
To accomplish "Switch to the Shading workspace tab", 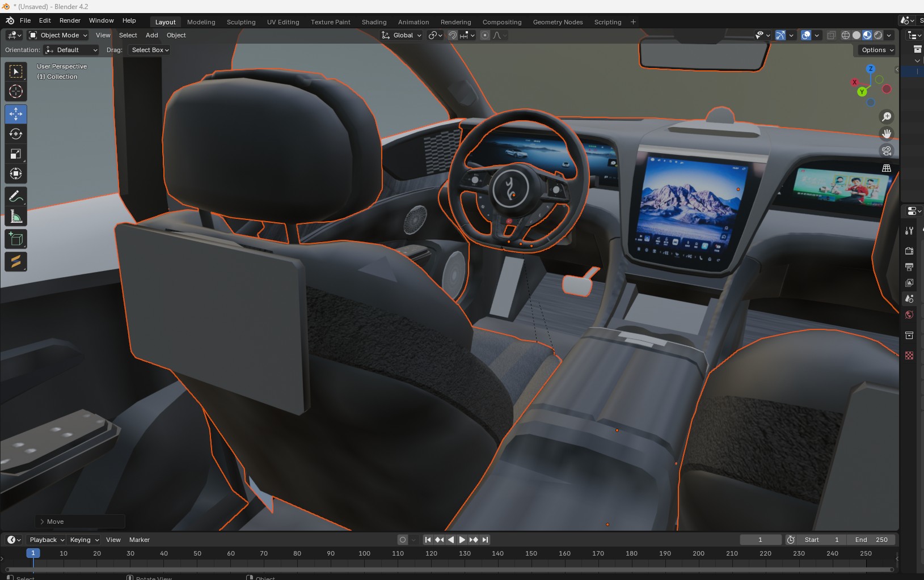I will coord(374,22).
